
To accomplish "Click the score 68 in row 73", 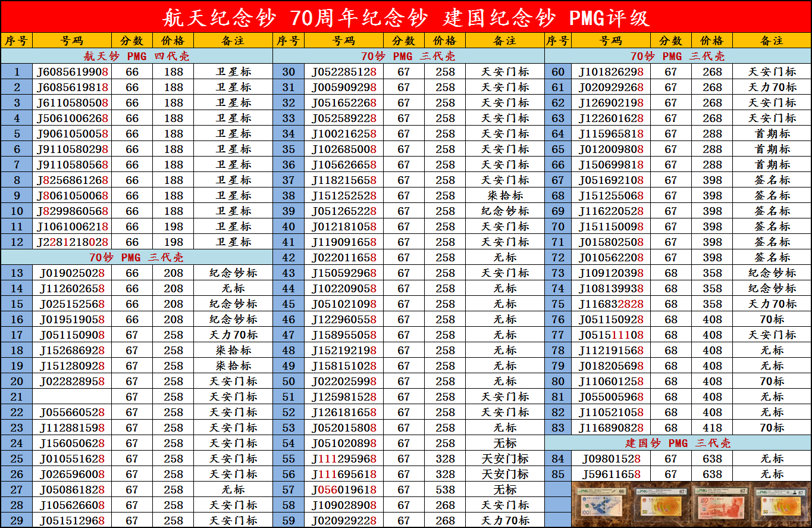I will coord(671,273).
